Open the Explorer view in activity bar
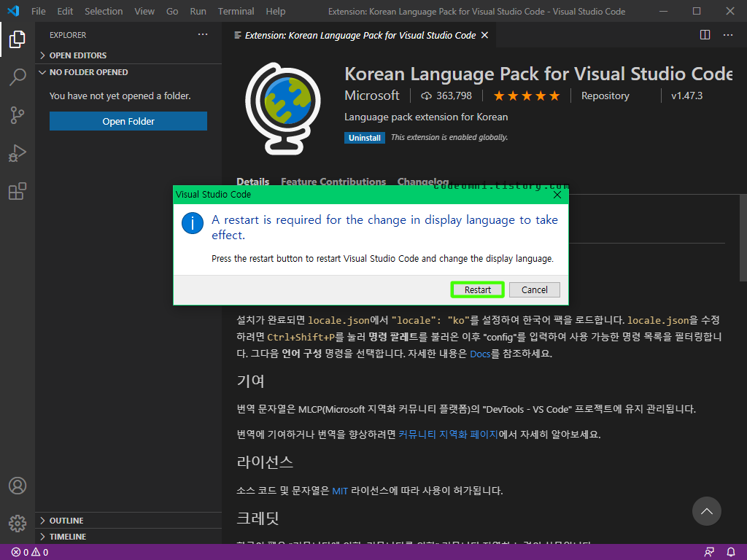This screenshot has height=560, width=747. click(18, 39)
